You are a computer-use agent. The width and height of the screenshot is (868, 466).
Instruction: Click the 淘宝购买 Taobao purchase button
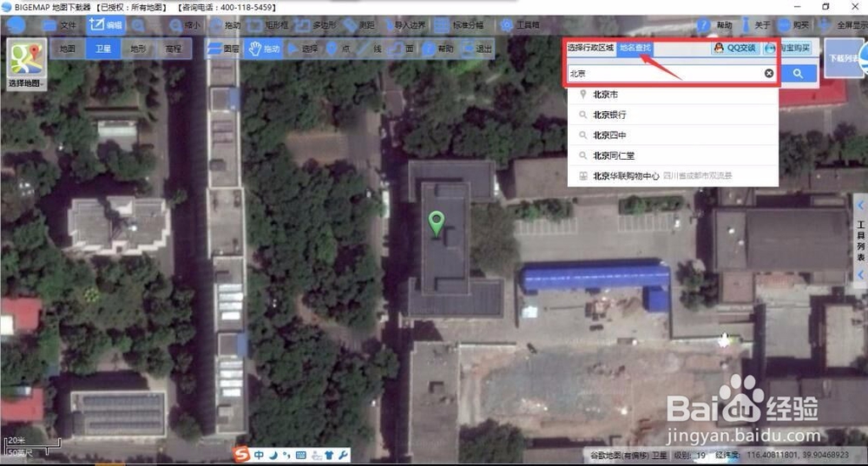point(788,48)
